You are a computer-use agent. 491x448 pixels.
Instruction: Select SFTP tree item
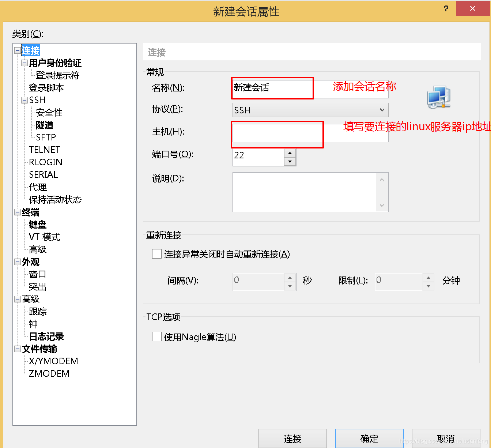[46, 137]
